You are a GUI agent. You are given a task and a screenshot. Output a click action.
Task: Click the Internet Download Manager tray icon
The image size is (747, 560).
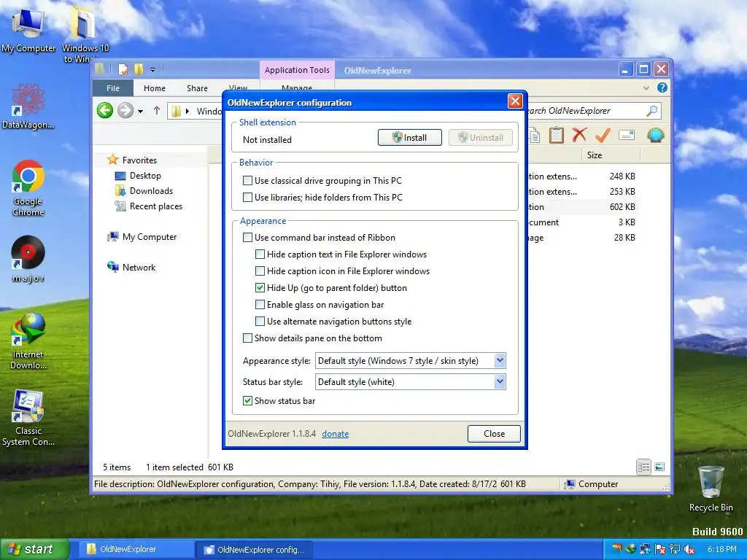coord(631,549)
